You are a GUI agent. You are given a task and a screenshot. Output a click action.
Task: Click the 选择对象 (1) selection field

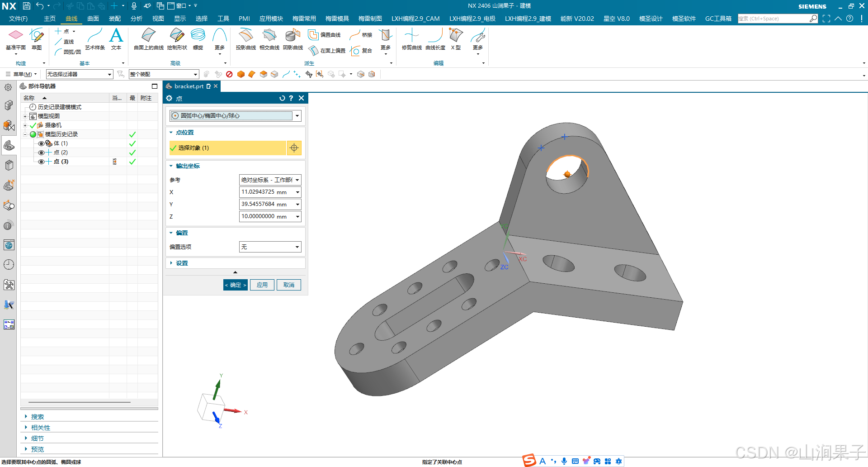point(228,148)
